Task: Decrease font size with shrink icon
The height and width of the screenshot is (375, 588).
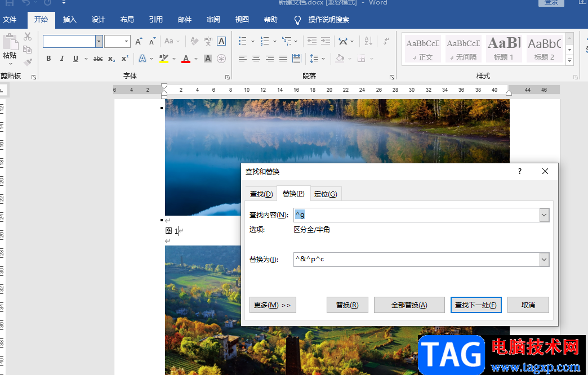Action: tap(152, 41)
